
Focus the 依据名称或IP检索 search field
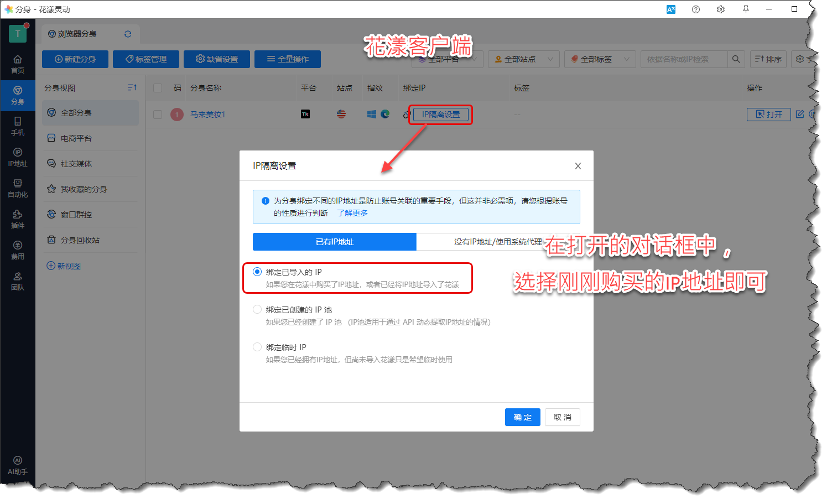684,59
